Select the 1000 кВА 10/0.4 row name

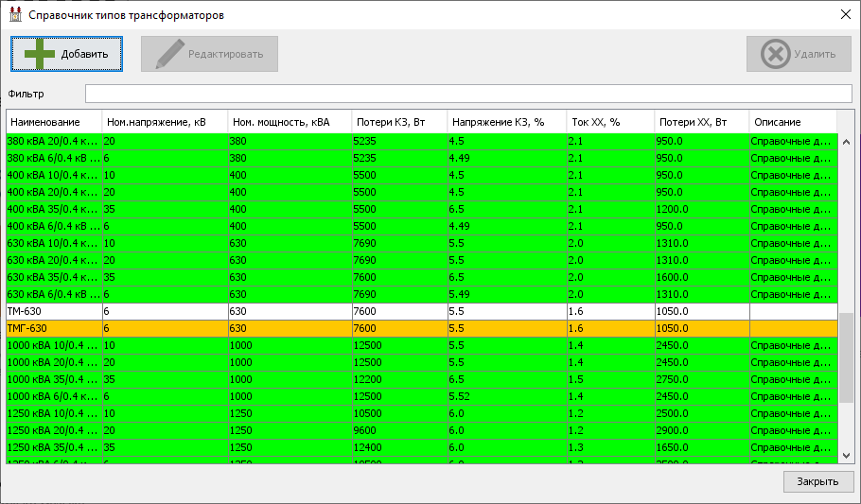[54, 345]
